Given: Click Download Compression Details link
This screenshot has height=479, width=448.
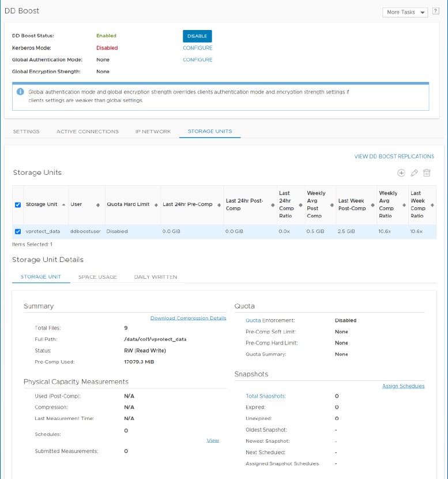Looking at the screenshot, I should coord(188,318).
